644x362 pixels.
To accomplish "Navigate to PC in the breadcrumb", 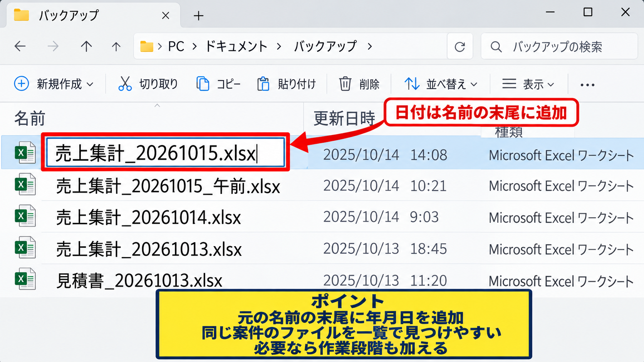I will (x=176, y=47).
